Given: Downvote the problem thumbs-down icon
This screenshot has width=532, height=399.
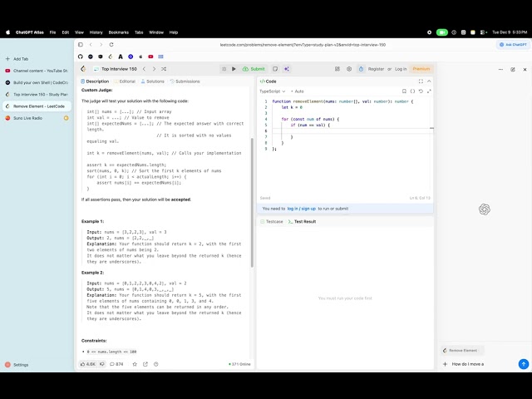Looking at the screenshot, I should click(x=101, y=364).
